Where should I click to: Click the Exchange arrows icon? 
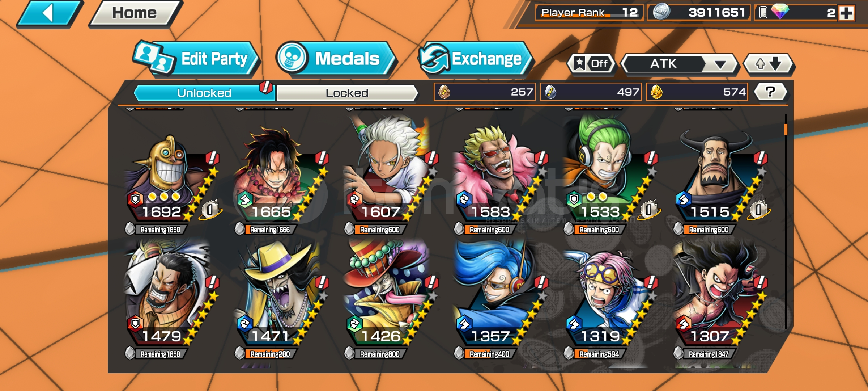(433, 59)
